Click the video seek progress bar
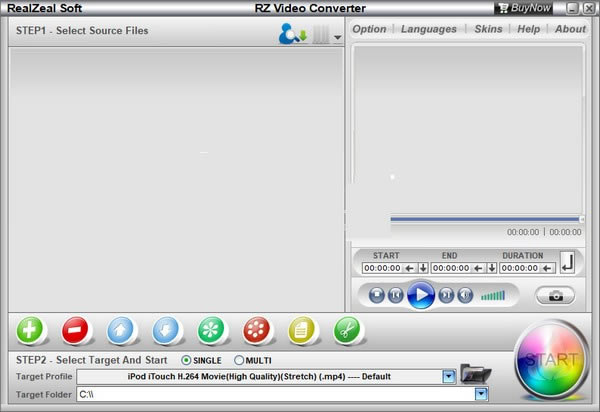600x412 pixels. click(x=485, y=218)
